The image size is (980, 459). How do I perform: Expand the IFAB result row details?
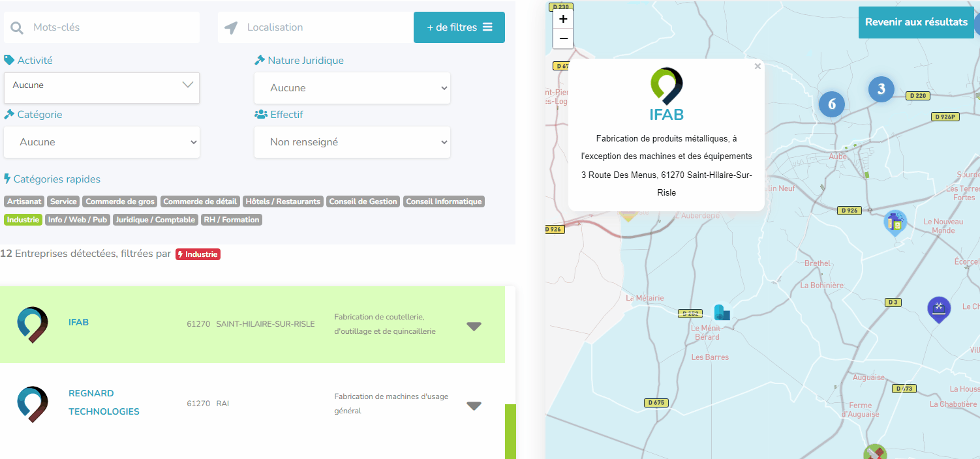pos(474,326)
